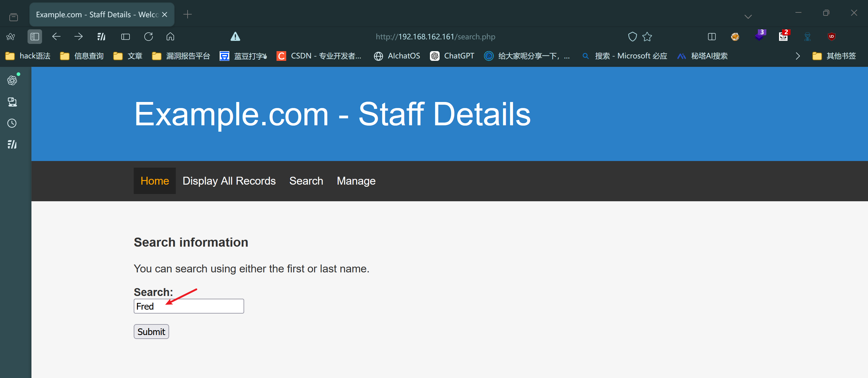This screenshot has width=868, height=378.
Task: Open ChatGPT icon in left sidebar
Action: (x=12, y=80)
